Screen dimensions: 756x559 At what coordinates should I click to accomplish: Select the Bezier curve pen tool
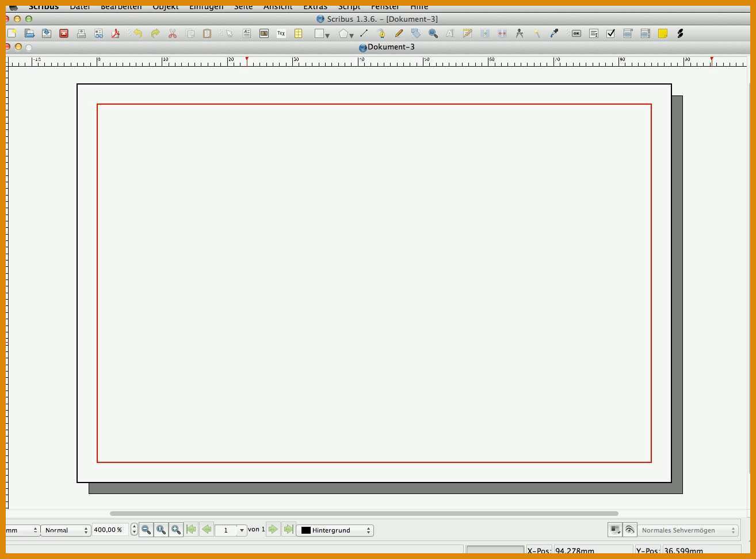tap(381, 33)
